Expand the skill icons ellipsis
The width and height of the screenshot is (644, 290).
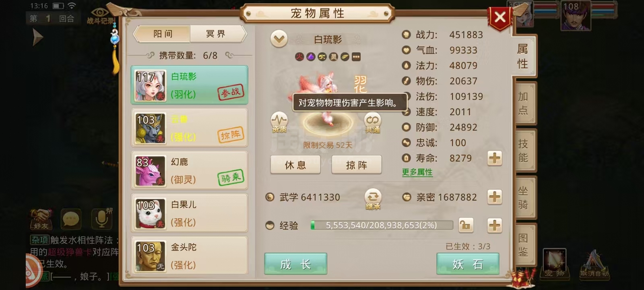coord(356,57)
